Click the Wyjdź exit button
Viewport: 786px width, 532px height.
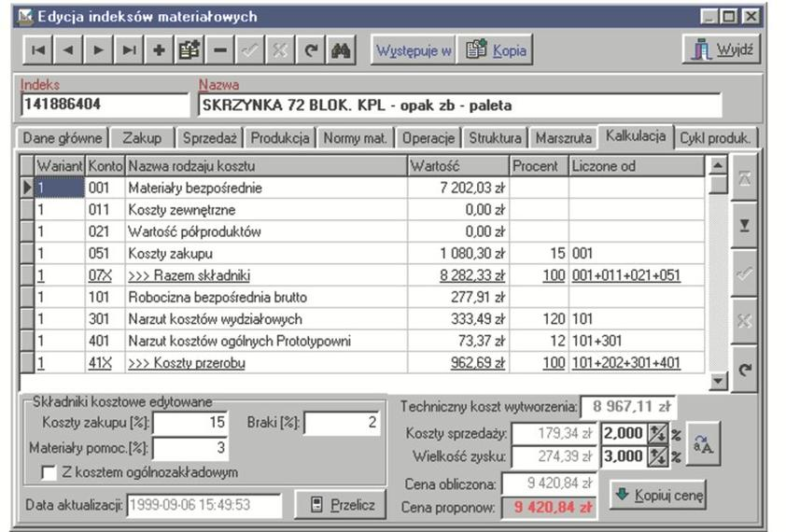(723, 49)
